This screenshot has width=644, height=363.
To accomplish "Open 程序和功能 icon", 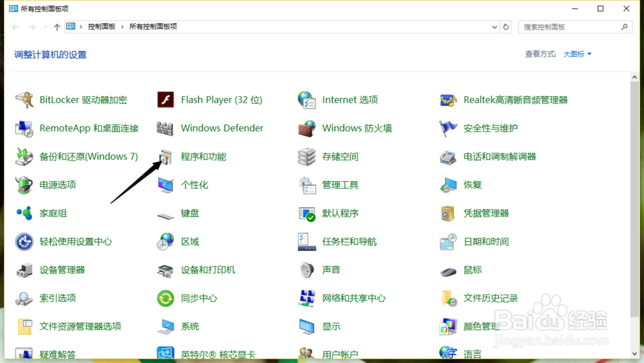I will point(166,157).
